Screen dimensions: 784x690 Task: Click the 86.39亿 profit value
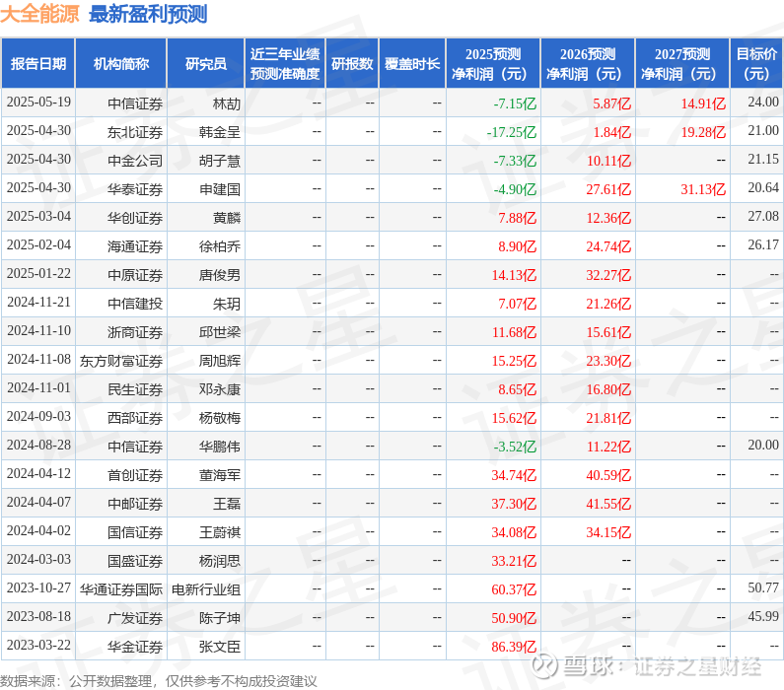514,647
